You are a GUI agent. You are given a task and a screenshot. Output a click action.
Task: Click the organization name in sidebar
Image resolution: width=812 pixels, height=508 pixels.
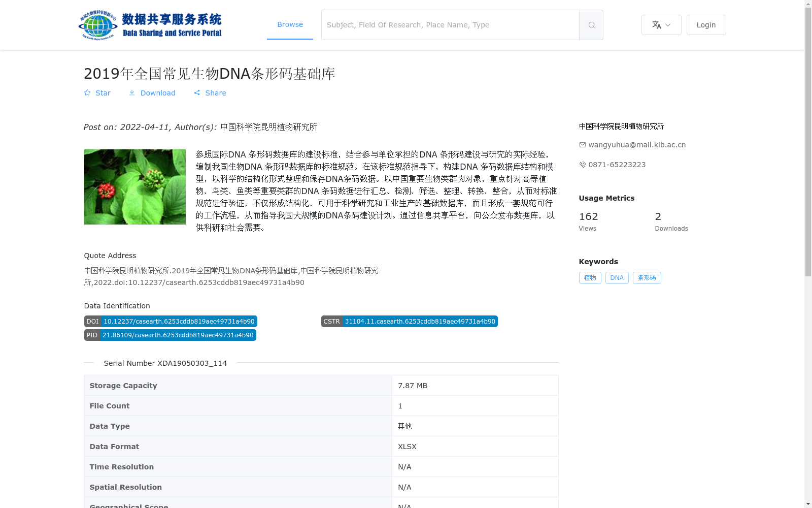pos(621,126)
